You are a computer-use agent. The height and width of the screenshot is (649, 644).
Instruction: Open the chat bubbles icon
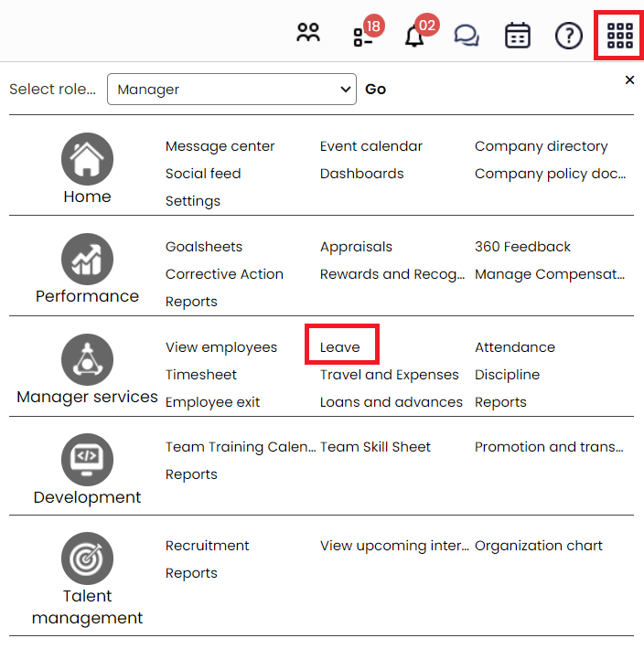coord(467,36)
